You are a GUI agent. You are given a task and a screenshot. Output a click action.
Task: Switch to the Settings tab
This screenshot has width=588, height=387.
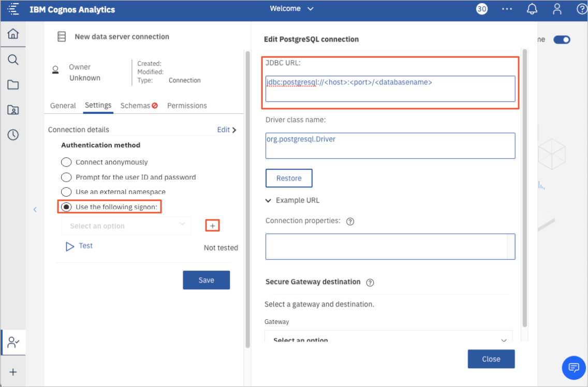click(98, 106)
